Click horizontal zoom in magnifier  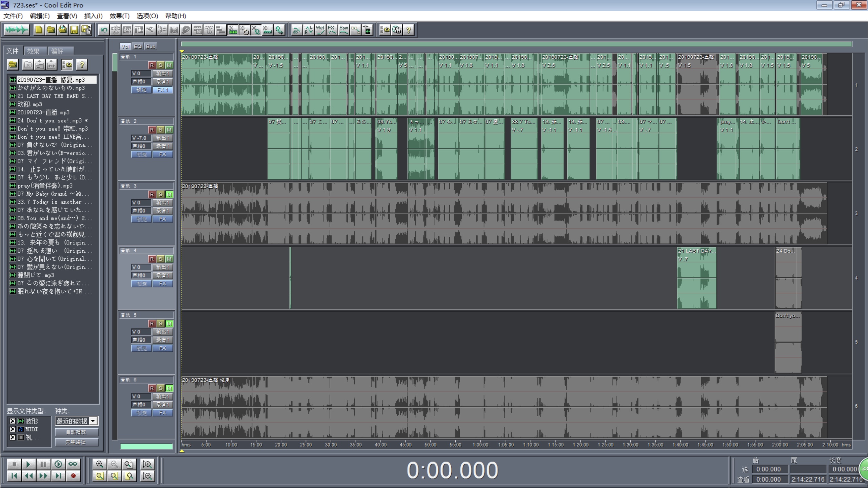99,464
